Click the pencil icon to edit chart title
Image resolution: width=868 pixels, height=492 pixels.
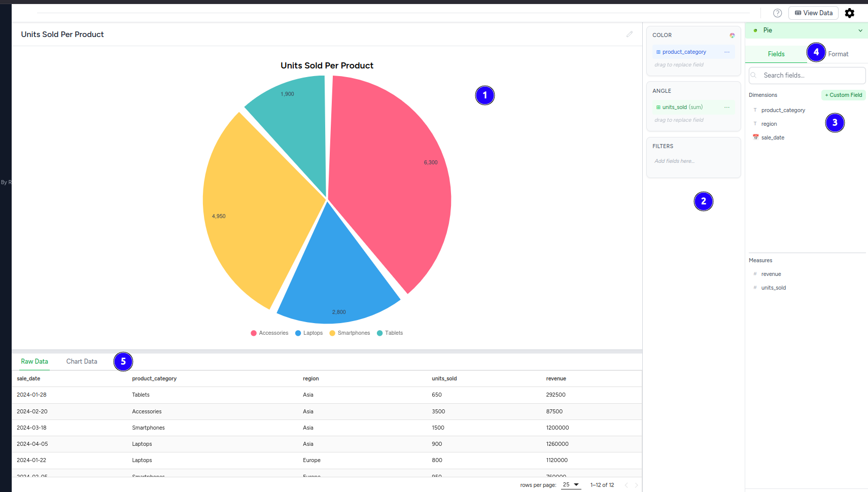[629, 34]
